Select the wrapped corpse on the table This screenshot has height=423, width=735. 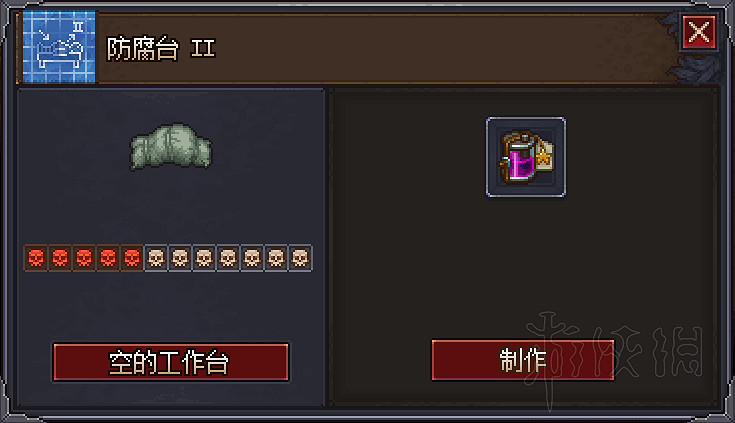171,147
